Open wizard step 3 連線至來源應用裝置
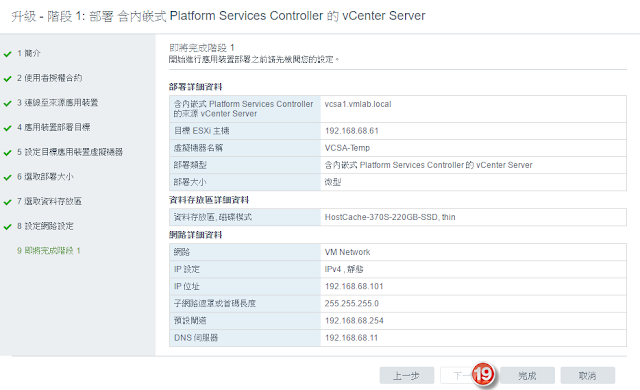The image size is (640, 390). (58, 102)
